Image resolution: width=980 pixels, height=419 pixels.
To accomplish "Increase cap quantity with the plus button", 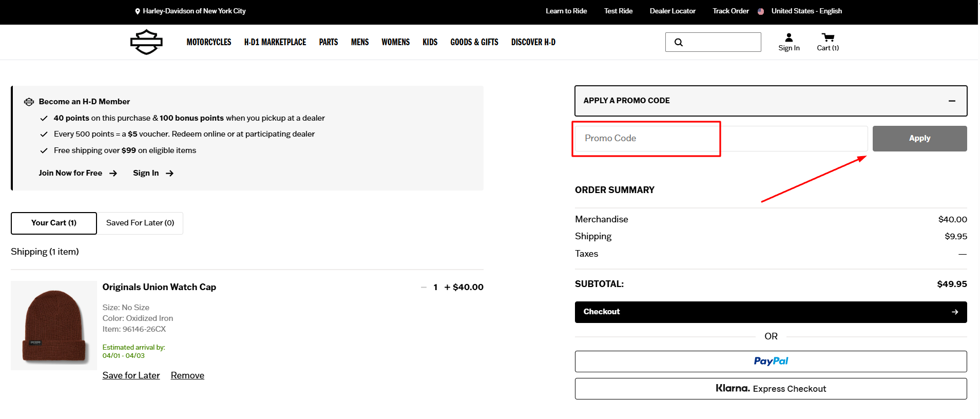I will [x=447, y=288].
